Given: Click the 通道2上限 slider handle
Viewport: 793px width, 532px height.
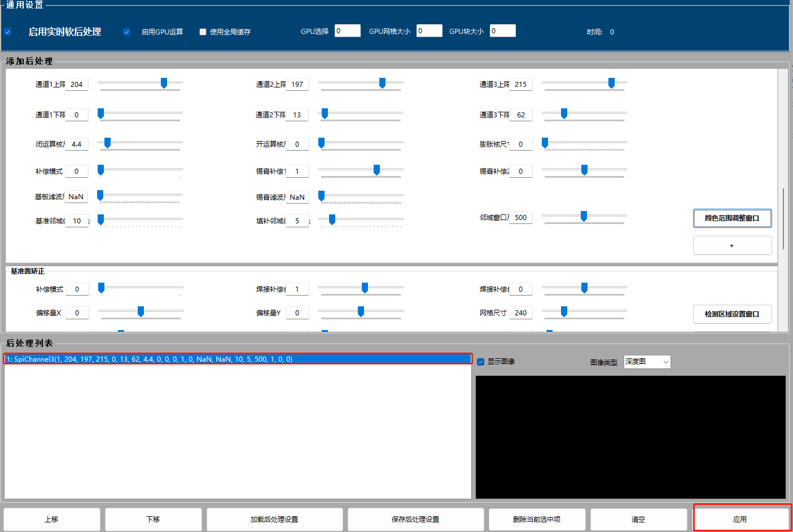Looking at the screenshot, I should [x=382, y=83].
